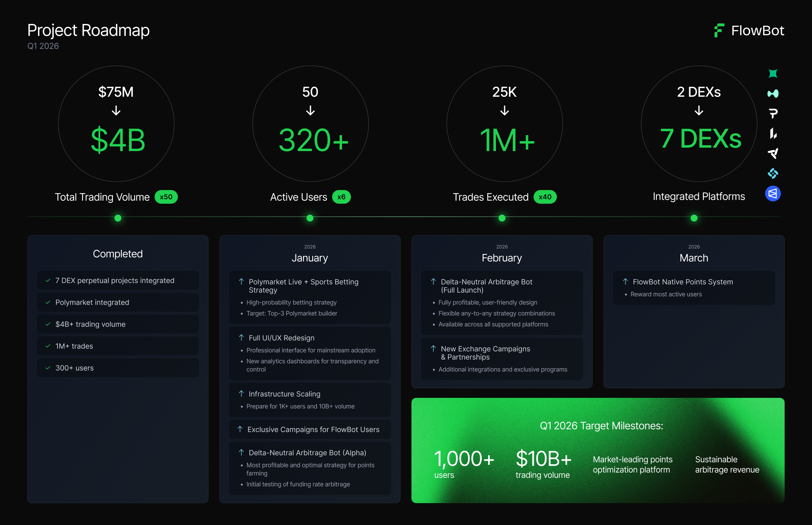Click the x40 badge by Trades Executed
Viewport: 812px width, 525px height.
[545, 197]
